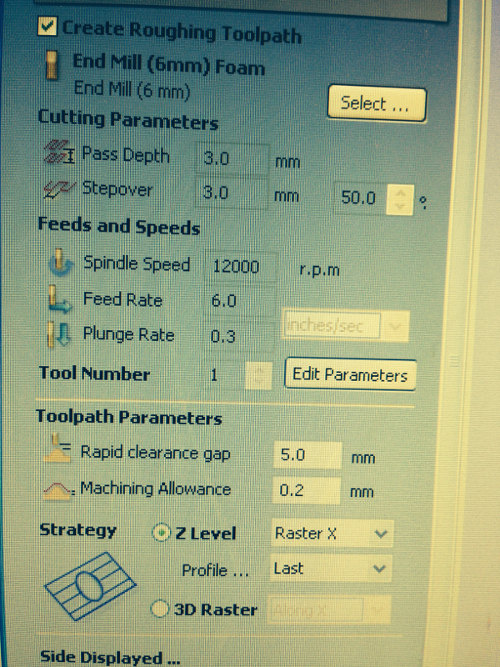
Task: Click the Tool Number field
Action: coord(225,375)
